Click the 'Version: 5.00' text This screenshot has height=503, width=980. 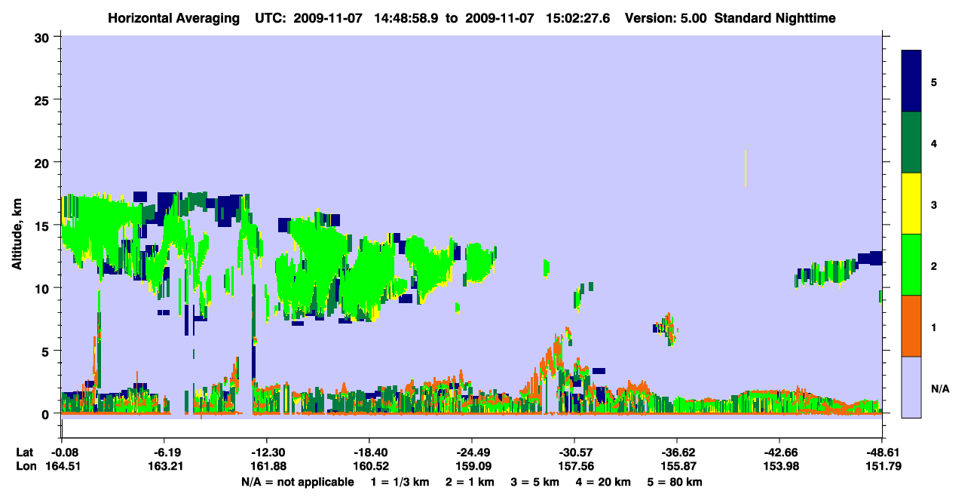(x=666, y=17)
